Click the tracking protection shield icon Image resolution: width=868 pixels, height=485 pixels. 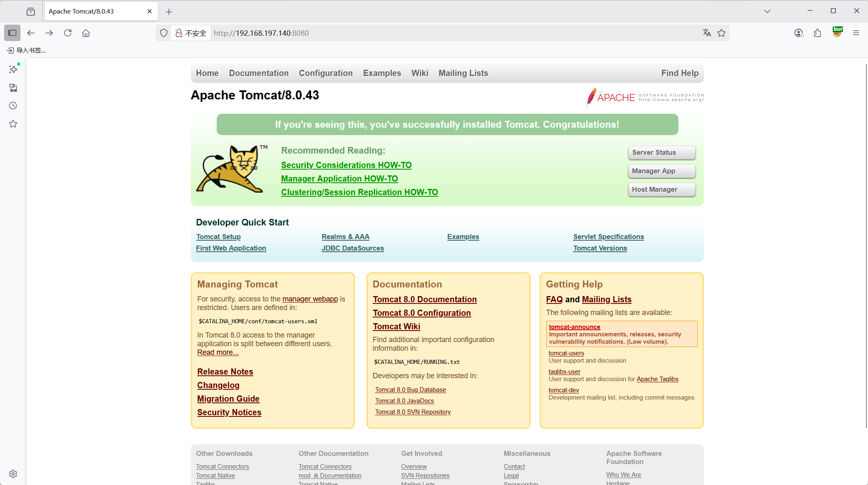coord(164,33)
